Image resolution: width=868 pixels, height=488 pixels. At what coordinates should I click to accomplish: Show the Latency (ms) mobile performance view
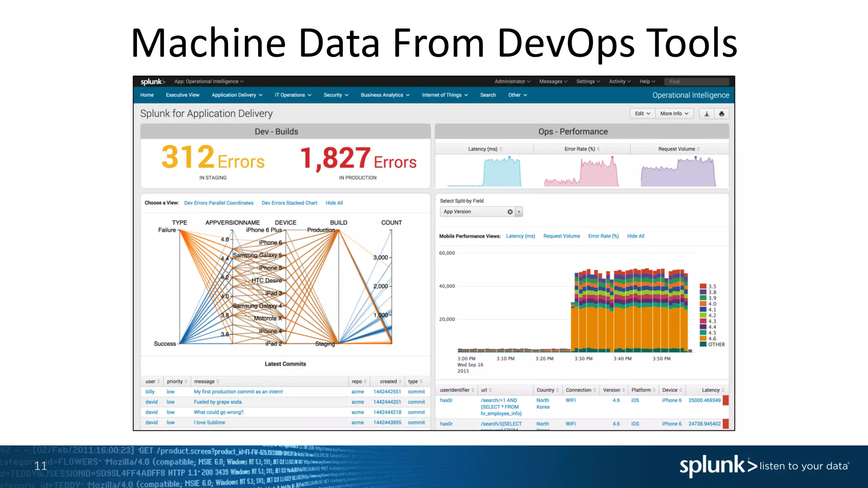coord(520,236)
